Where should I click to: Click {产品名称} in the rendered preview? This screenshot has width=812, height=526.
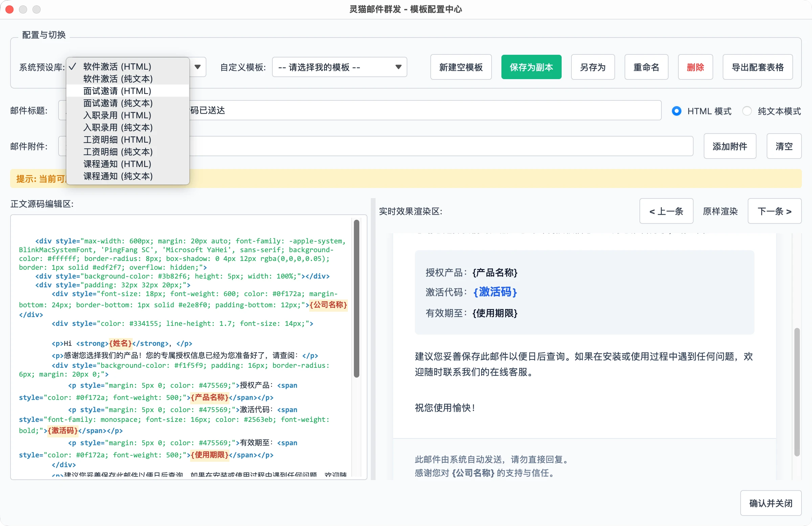pos(495,272)
